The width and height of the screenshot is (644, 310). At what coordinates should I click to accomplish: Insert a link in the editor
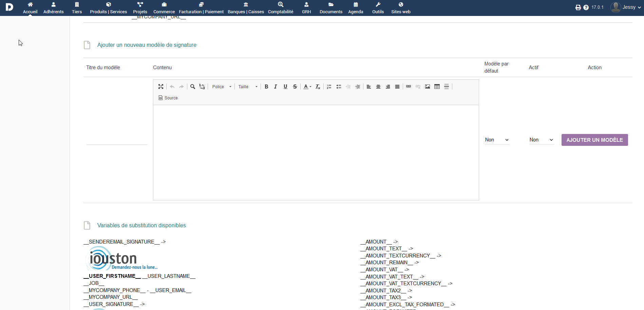coord(409,87)
